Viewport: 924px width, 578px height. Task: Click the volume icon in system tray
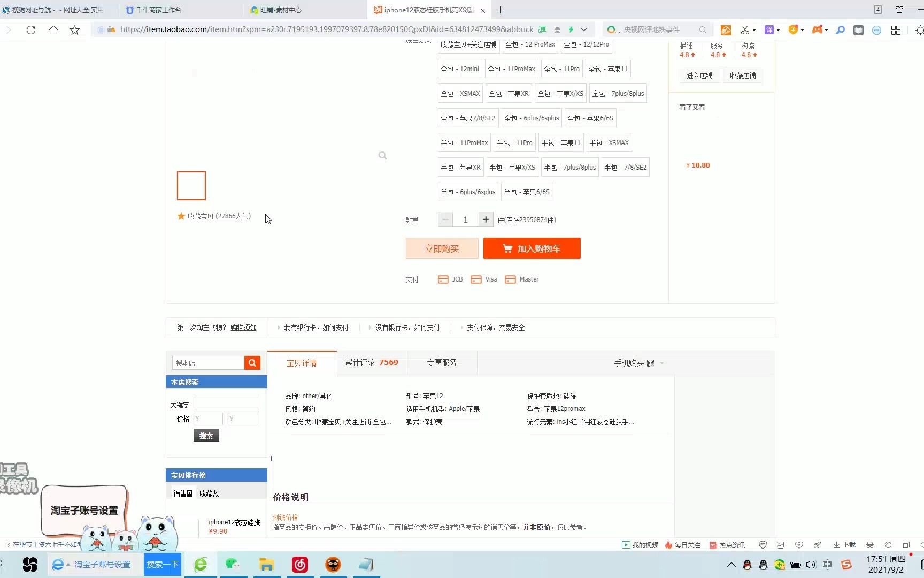pyautogui.click(x=811, y=565)
